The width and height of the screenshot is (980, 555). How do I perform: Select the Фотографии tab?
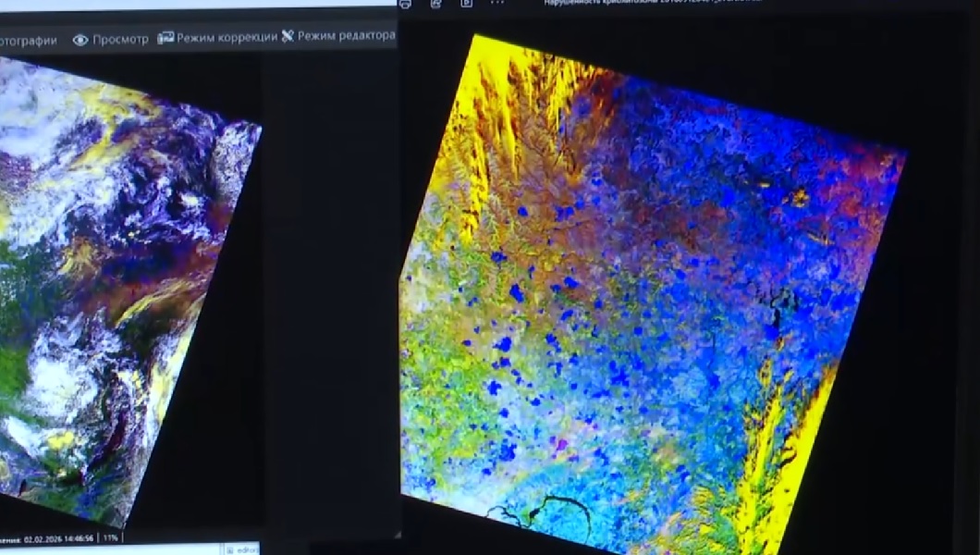pos(28,41)
